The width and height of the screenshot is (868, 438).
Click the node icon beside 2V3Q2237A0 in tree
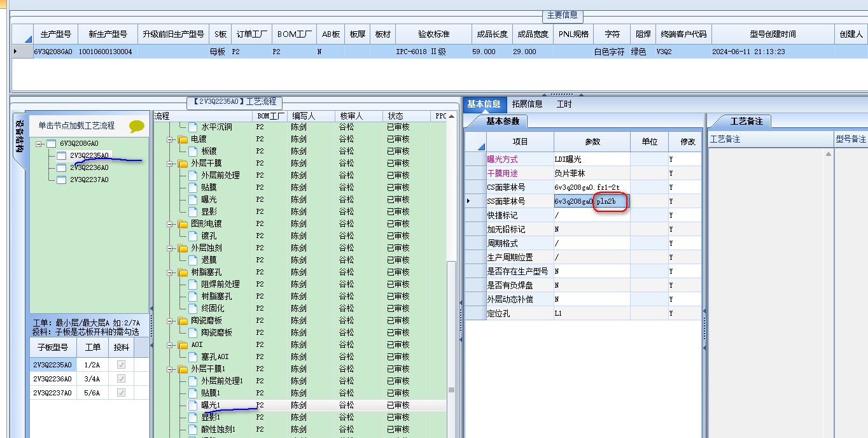[62, 180]
